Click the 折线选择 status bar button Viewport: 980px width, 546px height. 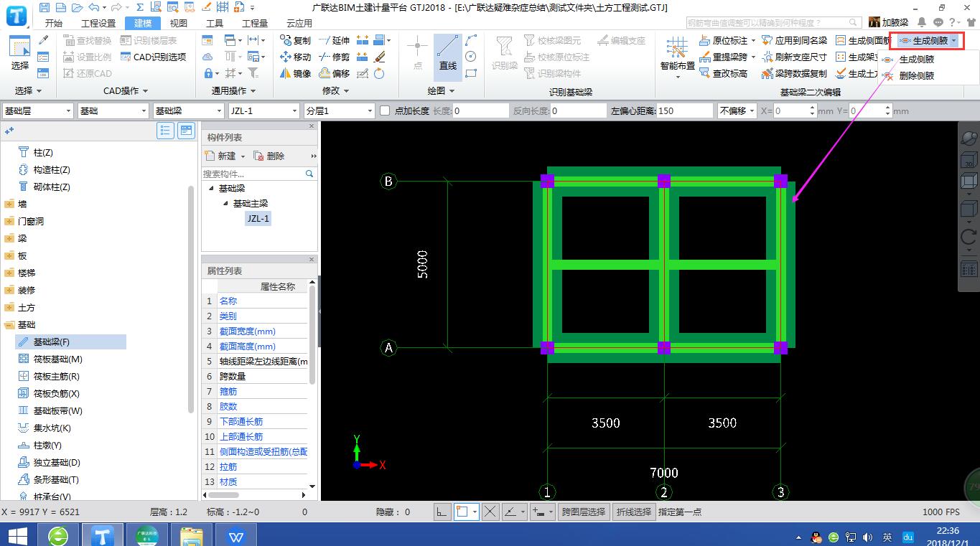point(633,512)
